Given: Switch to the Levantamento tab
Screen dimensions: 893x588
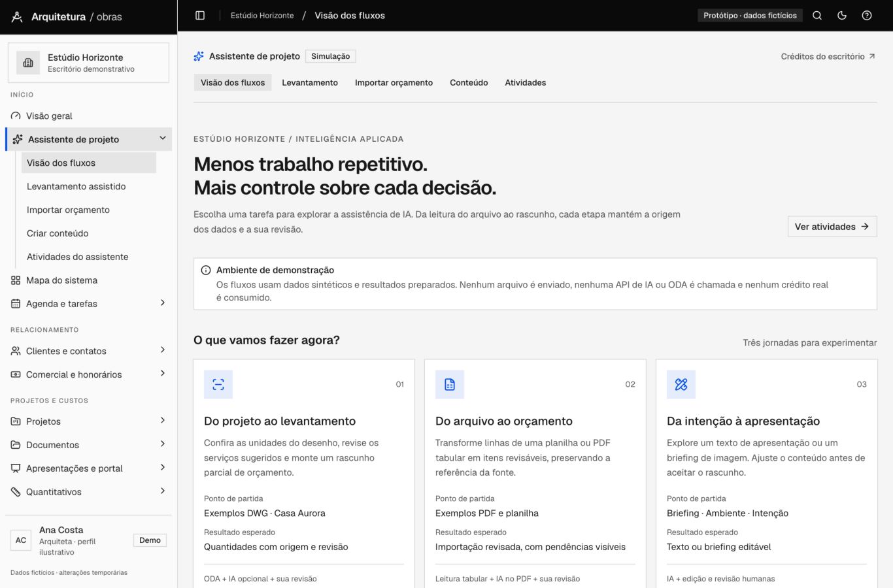Looking at the screenshot, I should pos(310,82).
